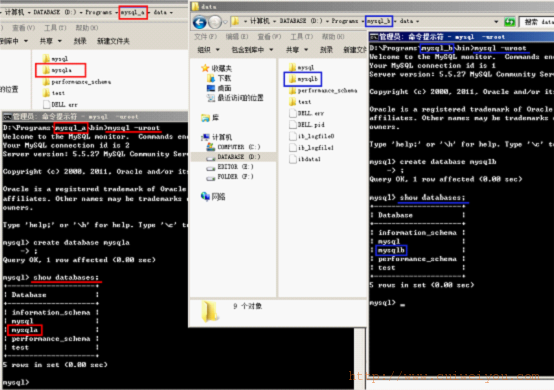554x390 pixels.
Task: Click Programs segment in right address bar
Action: coord(344,21)
